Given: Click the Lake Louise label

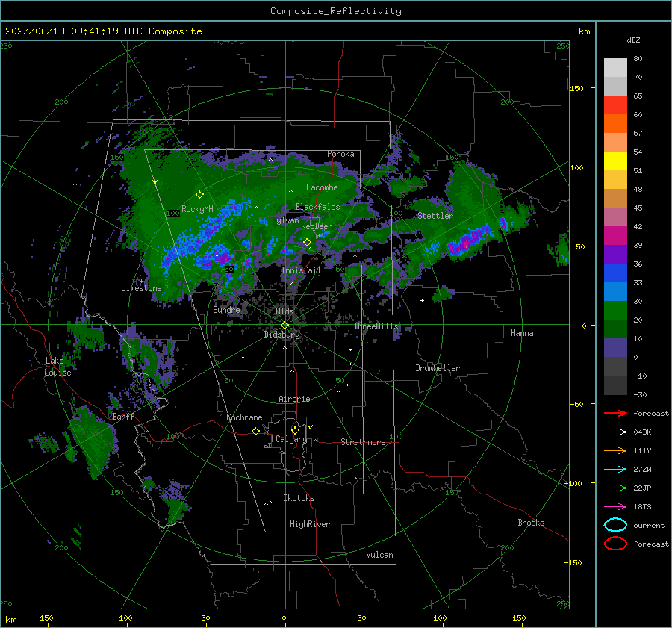Looking at the screenshot, I should pyautogui.click(x=57, y=367).
